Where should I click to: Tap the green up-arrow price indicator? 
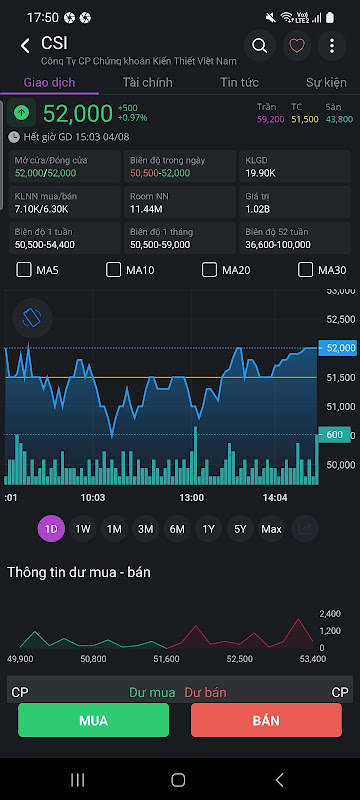click(x=21, y=113)
